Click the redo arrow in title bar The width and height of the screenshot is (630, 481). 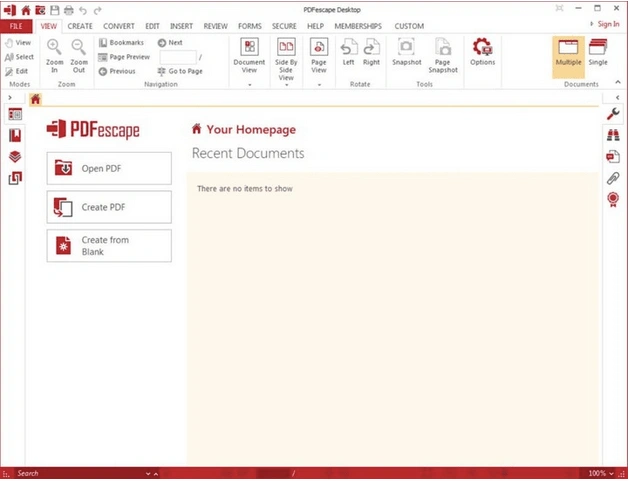[x=97, y=10]
